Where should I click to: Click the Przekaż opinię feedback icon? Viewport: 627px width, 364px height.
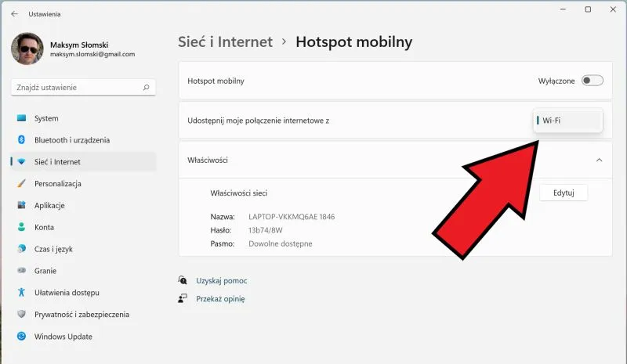[183, 298]
